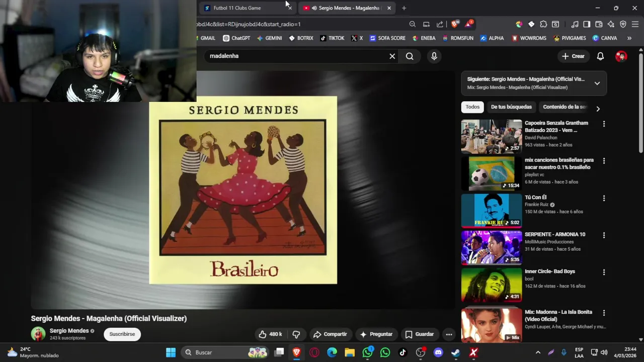Like the video with 480 k thumbs-up

271,334
